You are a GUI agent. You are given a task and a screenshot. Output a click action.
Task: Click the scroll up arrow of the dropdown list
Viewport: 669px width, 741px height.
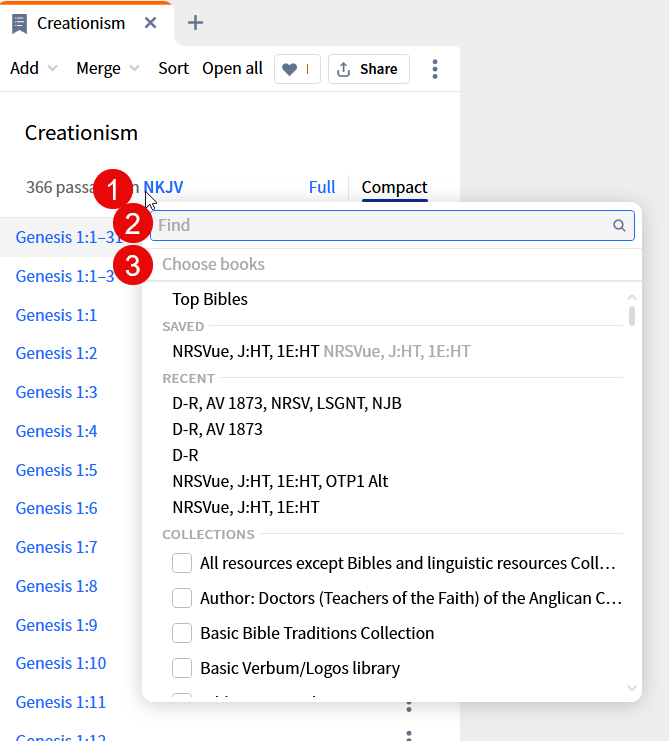click(x=632, y=297)
